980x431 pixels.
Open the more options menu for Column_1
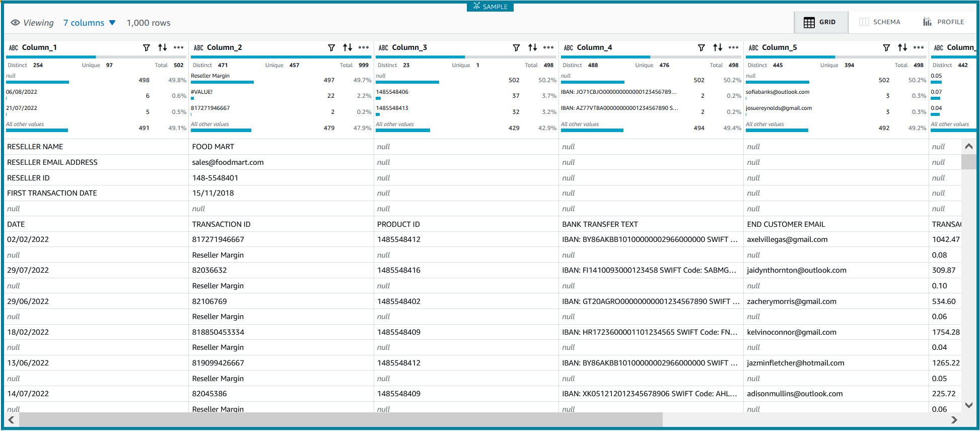[x=179, y=47]
